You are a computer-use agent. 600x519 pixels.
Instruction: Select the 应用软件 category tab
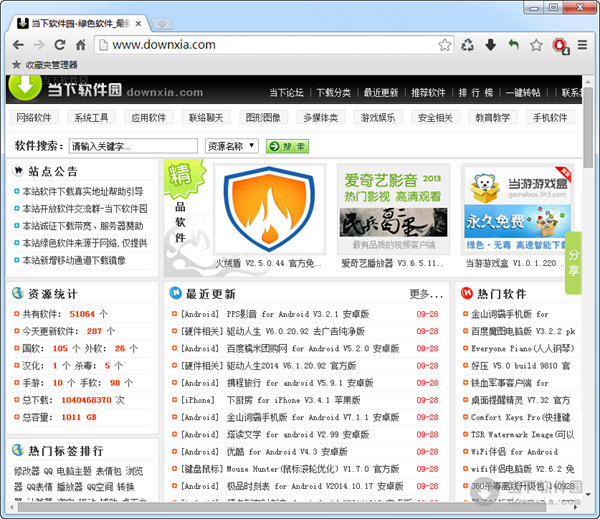pos(148,118)
